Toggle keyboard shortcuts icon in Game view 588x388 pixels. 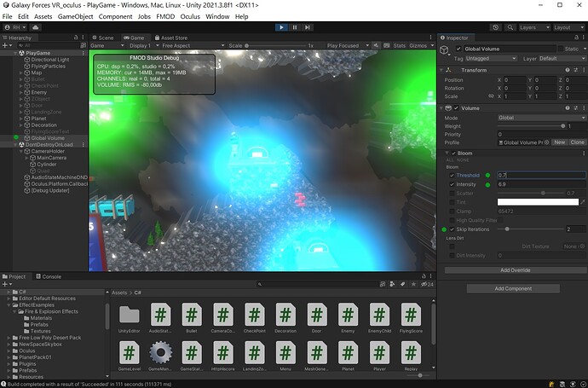(x=387, y=45)
